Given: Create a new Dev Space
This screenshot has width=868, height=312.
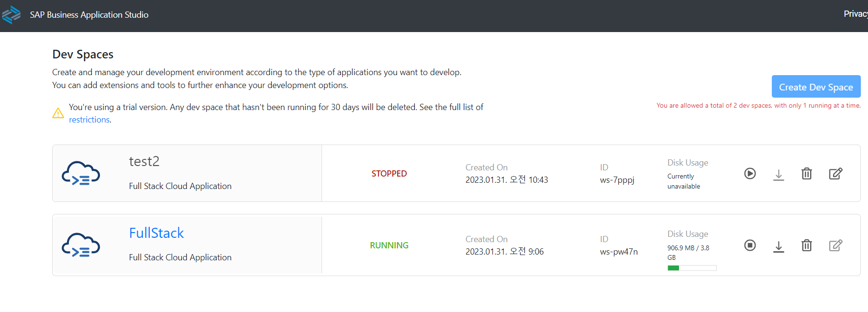Looking at the screenshot, I should click(816, 87).
